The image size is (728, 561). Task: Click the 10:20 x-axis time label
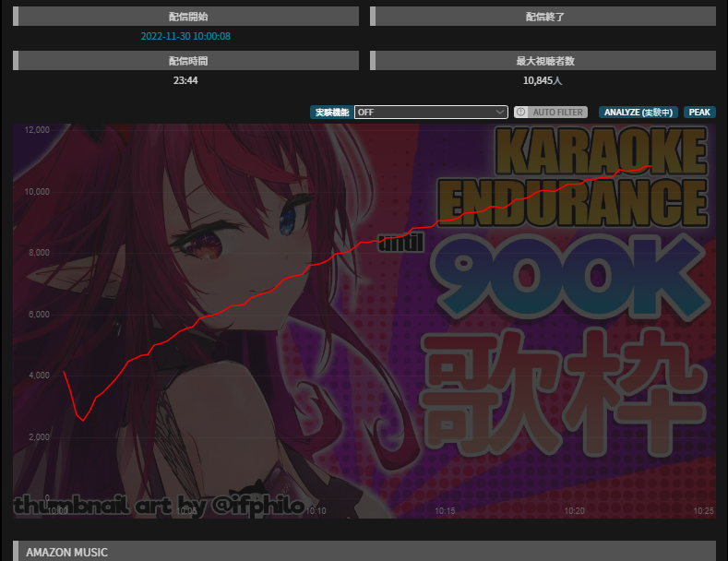pyautogui.click(x=574, y=511)
